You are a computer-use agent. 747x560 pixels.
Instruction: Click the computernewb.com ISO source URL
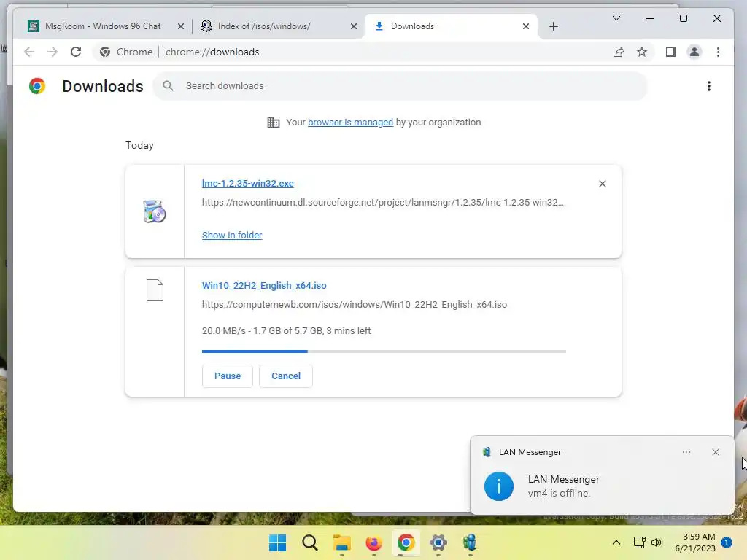pos(355,304)
